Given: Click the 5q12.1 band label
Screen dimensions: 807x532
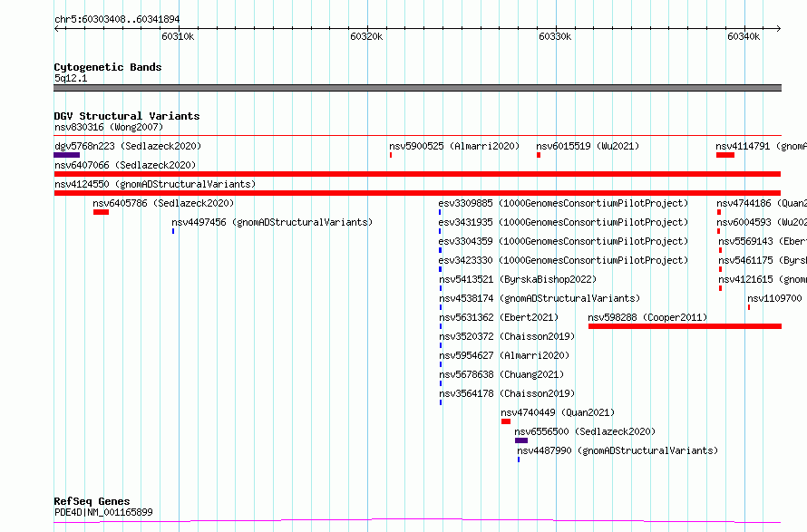Looking at the screenshot, I should pyautogui.click(x=71, y=78).
